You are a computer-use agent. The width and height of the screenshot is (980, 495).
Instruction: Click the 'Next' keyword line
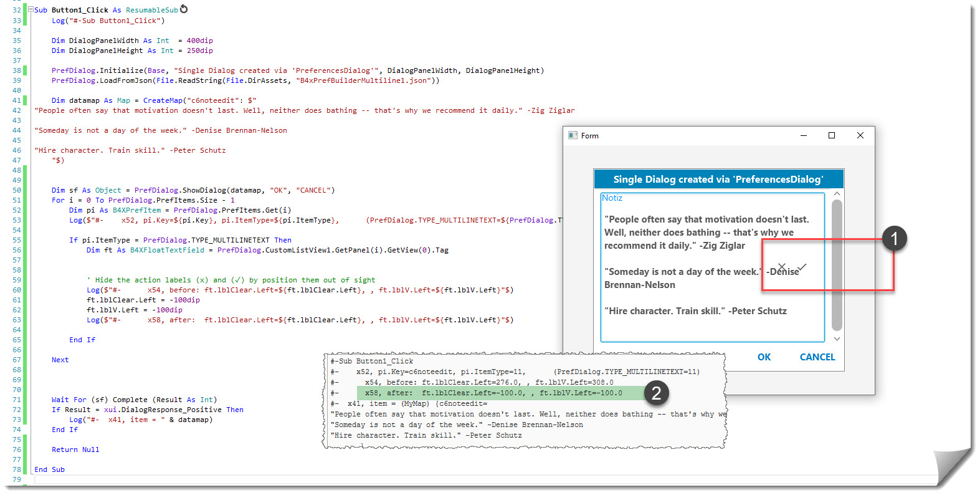(60, 360)
